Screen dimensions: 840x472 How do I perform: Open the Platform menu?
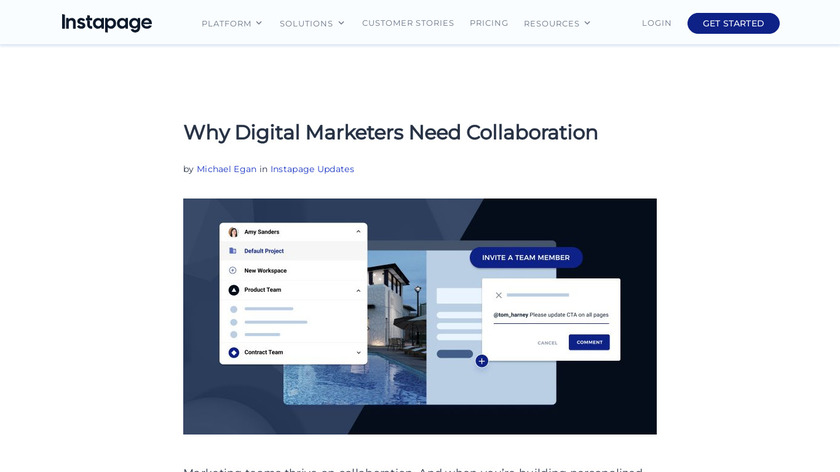(x=226, y=24)
